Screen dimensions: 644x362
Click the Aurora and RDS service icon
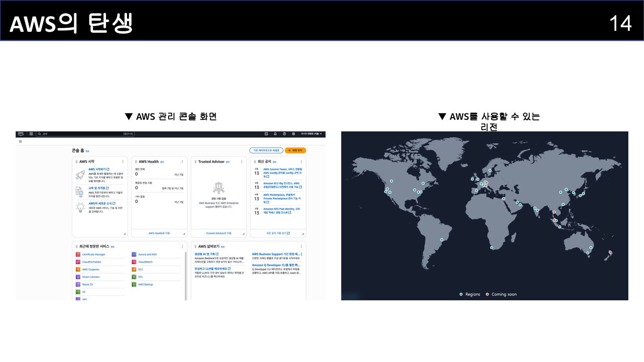pos(134,254)
